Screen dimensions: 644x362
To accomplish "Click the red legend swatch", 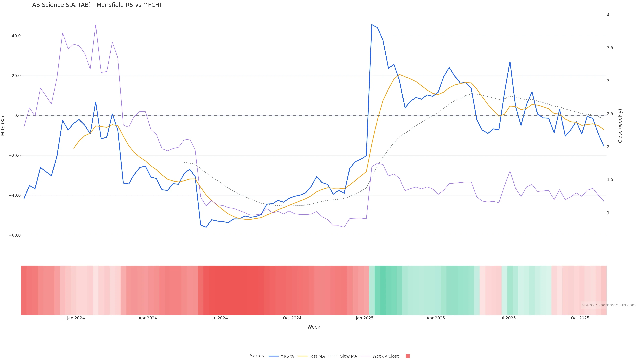I will 408,356.
